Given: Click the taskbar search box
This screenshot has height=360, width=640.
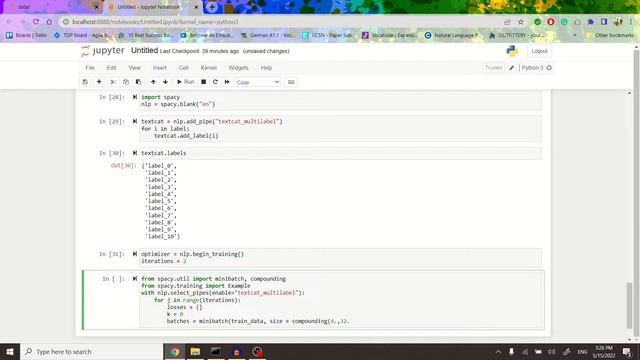Looking at the screenshot, I should click(91, 351).
